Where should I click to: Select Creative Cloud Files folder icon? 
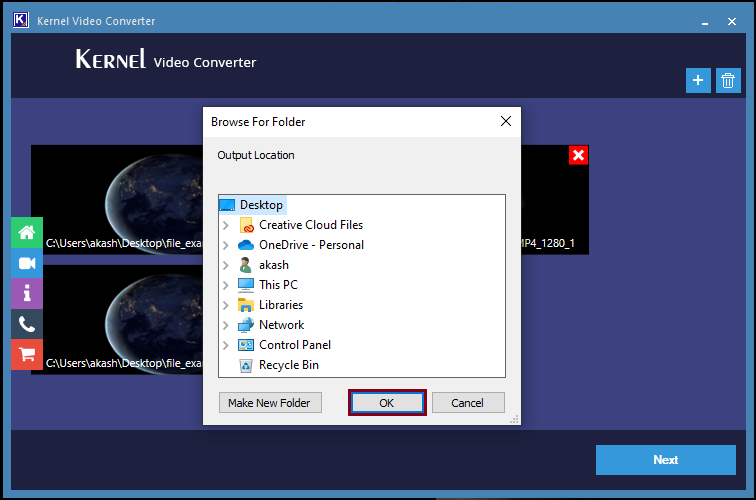coord(246,225)
